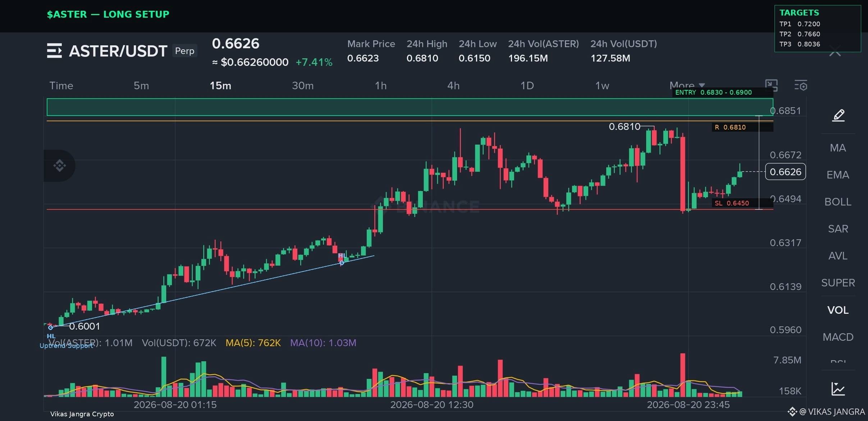Click the +7.41% change value
This screenshot has height=421, width=868.
pyautogui.click(x=314, y=62)
